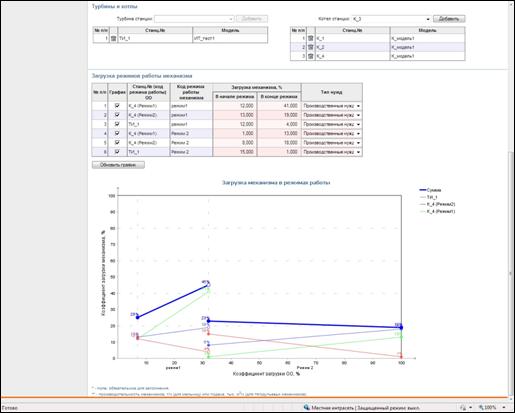Click the local intranet zone globe icon

[x=306, y=407]
